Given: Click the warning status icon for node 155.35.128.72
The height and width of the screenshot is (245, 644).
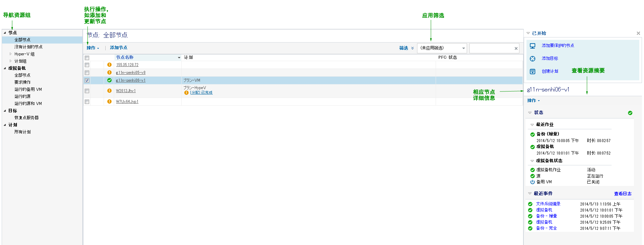Looking at the screenshot, I should [109, 65].
